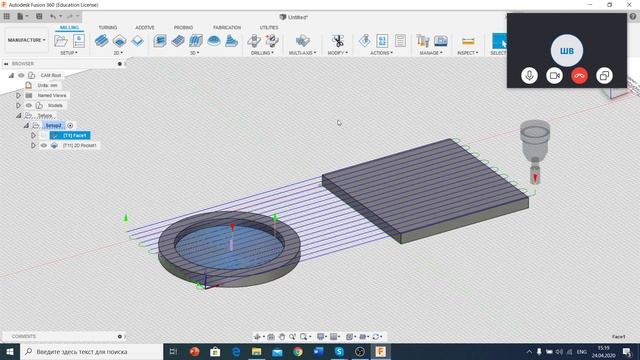The height and width of the screenshot is (360, 640).
Task: Toggle visibility eye of 2D Pocket1 operation
Action: pyautogui.click(x=44, y=145)
